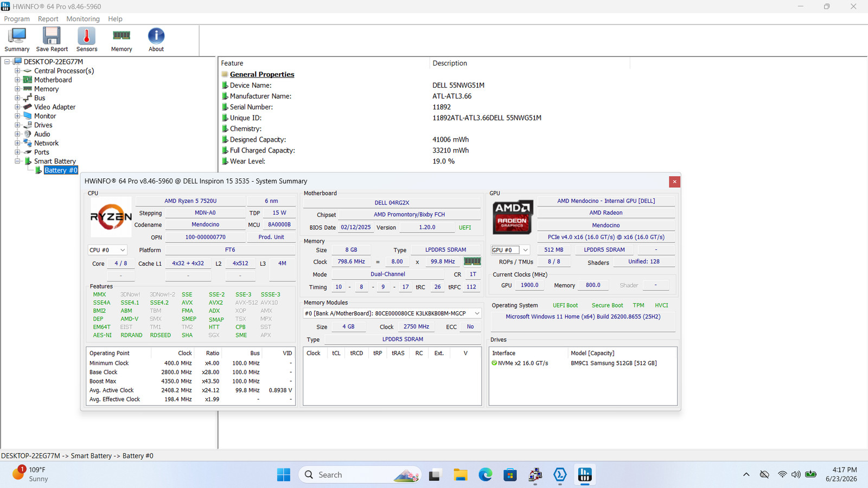Click the BIOS Date value 02/12/2025
Screen dimensions: 868x488
coord(355,228)
